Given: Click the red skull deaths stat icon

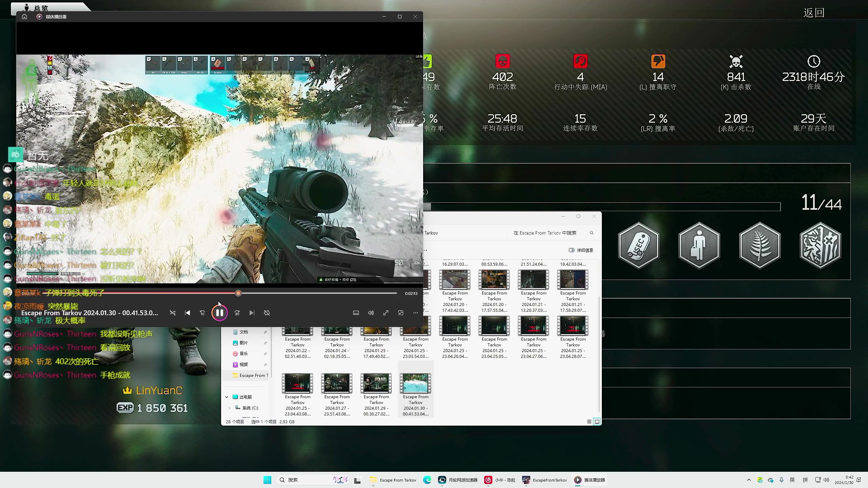Looking at the screenshot, I should tap(503, 61).
